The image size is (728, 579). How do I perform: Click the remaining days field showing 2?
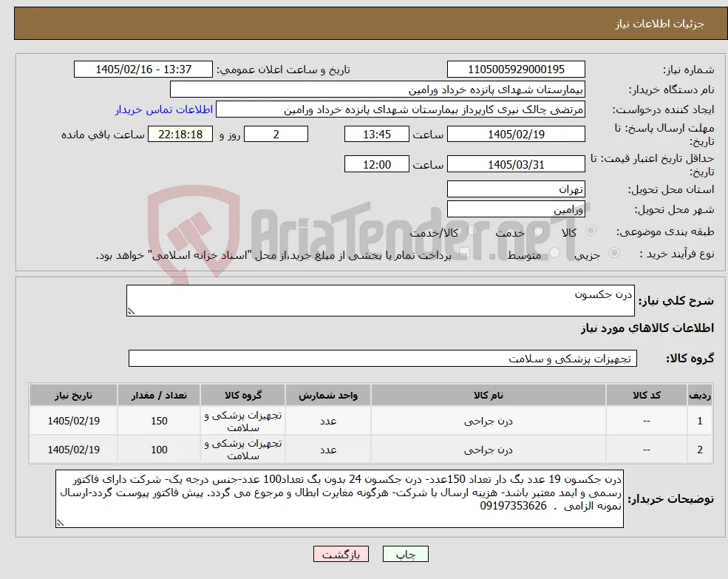(x=276, y=135)
